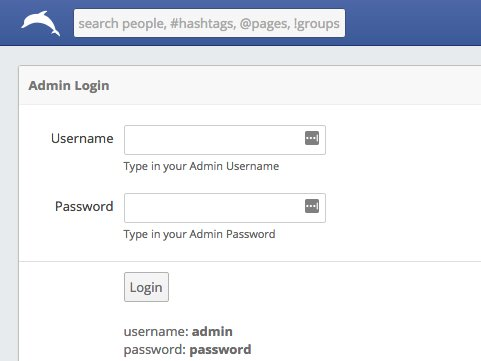481x361 pixels.
Task: Open password manager icon in Password field
Action: 312,206
